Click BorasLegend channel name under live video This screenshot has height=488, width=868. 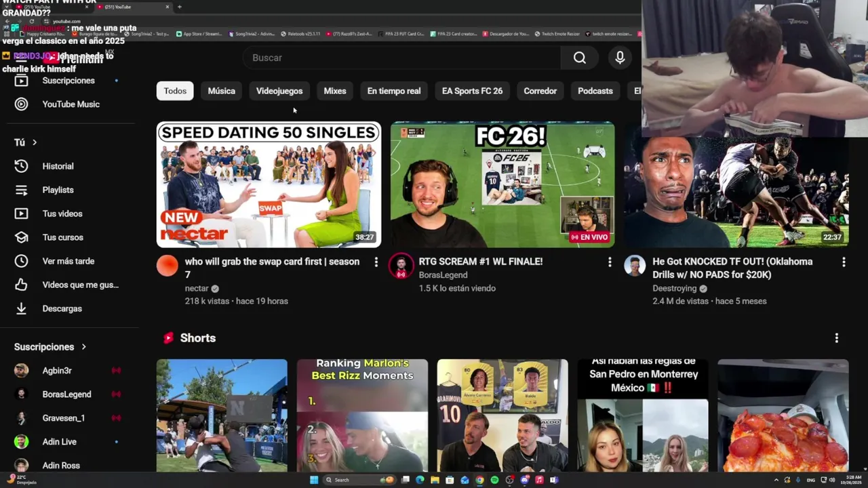tap(443, 275)
